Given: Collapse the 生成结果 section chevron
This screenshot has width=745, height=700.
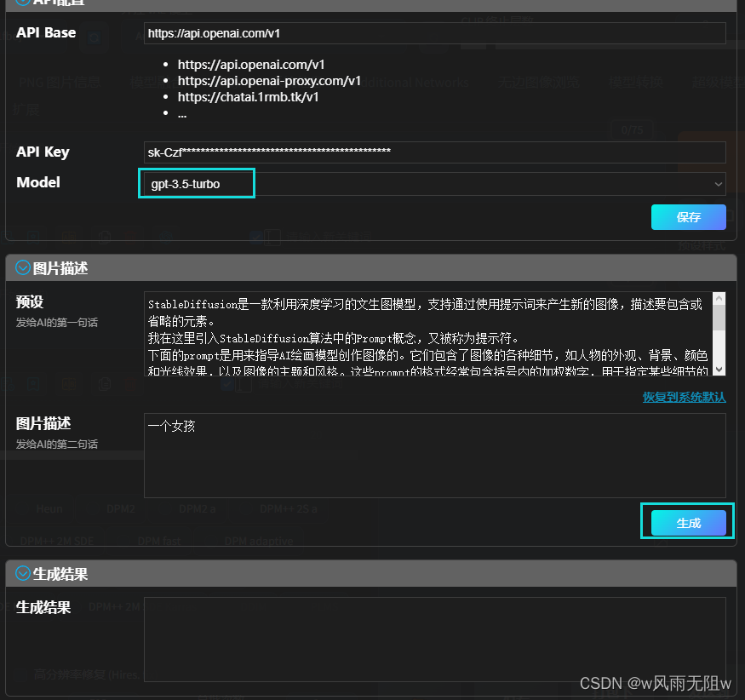Looking at the screenshot, I should pos(22,573).
